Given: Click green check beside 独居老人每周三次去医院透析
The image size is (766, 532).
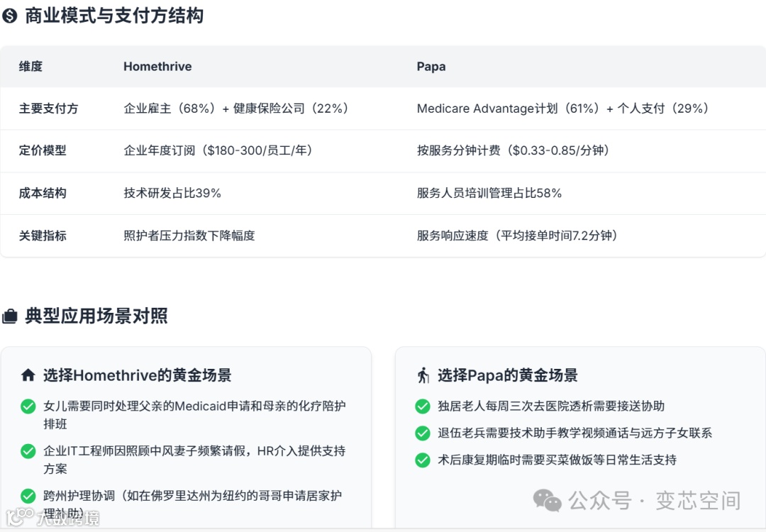Looking at the screenshot, I should 423,406.
